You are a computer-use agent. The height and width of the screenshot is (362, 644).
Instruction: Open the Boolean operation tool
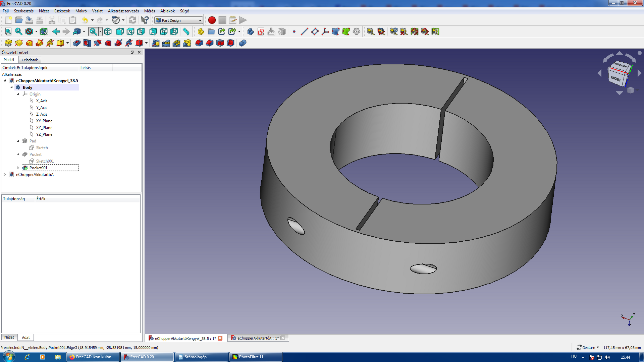(243, 43)
